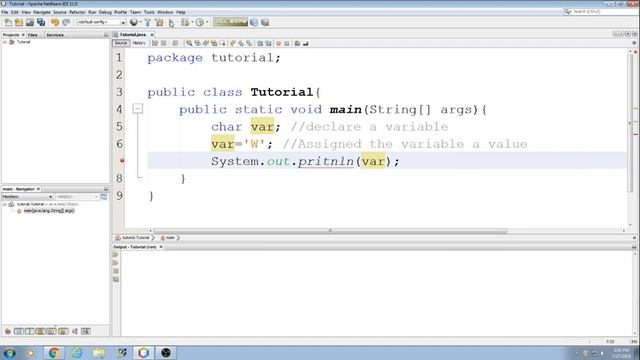Click the editor horizontal scrollbar thumb
Screen dimensions: 640x360
[330, 231]
